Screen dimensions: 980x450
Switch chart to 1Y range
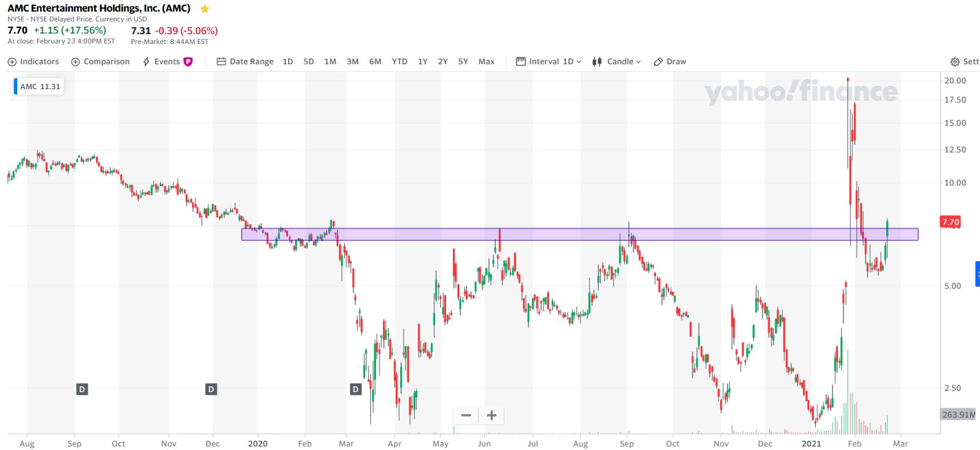[x=423, y=61]
